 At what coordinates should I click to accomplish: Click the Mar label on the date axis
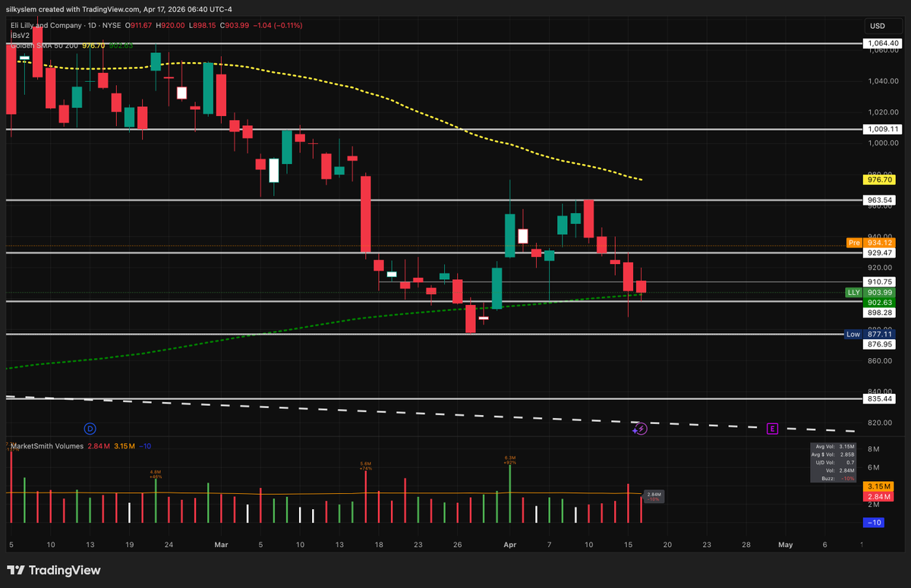pos(221,545)
